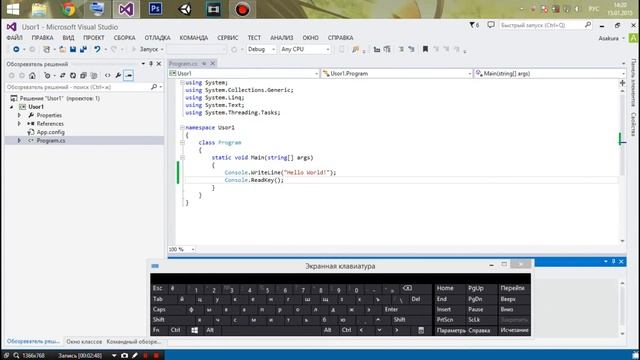The height and width of the screenshot is (360, 640).
Task: Open the СПРАВКА menu
Action: point(340,38)
